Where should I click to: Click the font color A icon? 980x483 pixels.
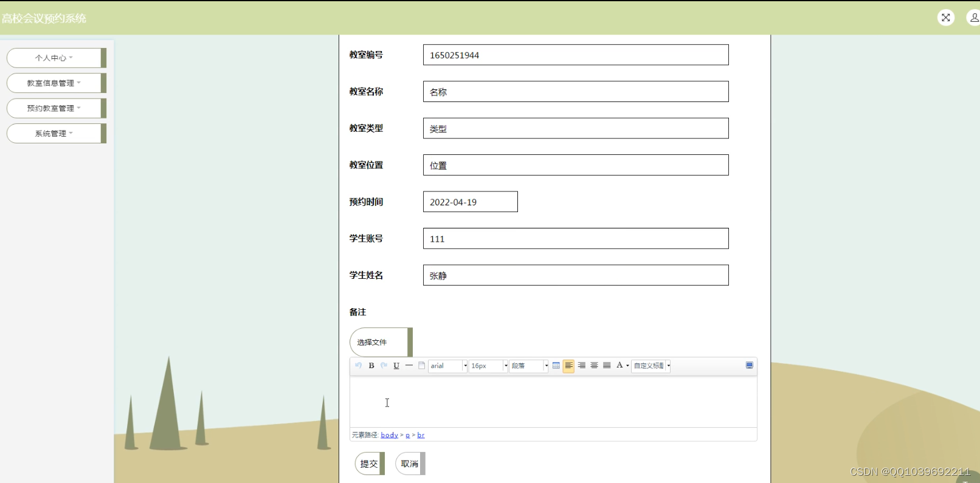(619, 366)
